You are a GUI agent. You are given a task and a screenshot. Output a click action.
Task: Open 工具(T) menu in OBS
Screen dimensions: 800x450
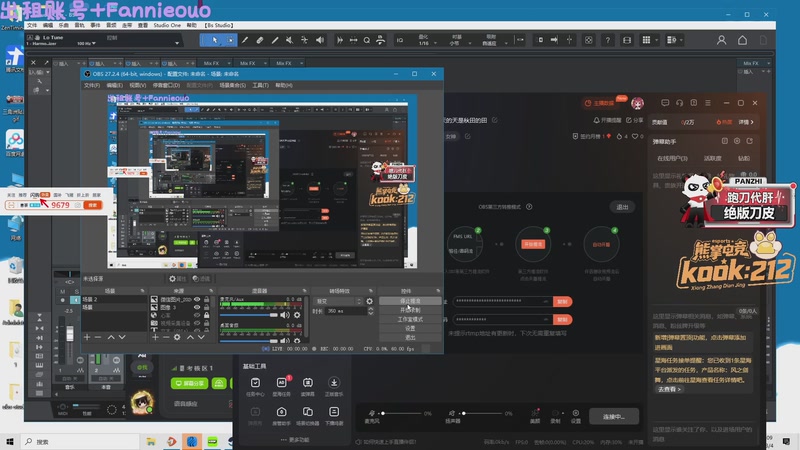click(260, 85)
